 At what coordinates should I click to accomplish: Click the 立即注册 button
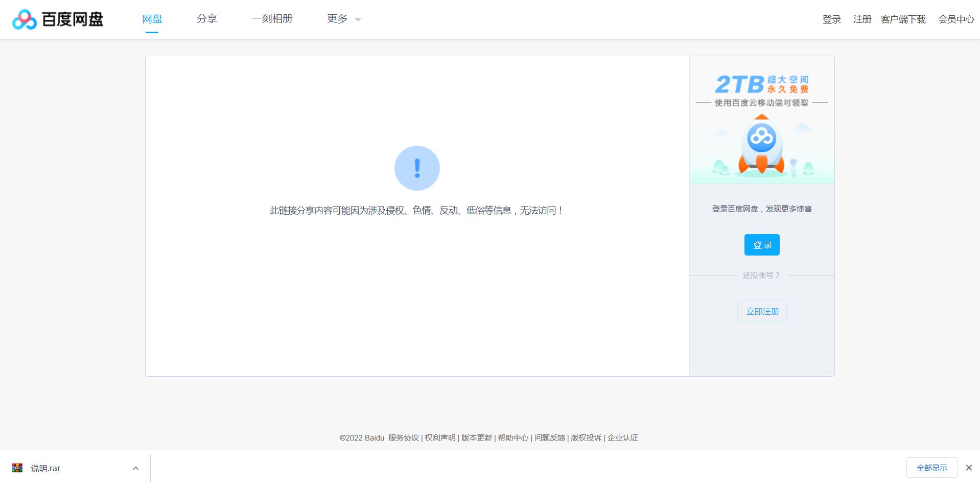point(762,311)
